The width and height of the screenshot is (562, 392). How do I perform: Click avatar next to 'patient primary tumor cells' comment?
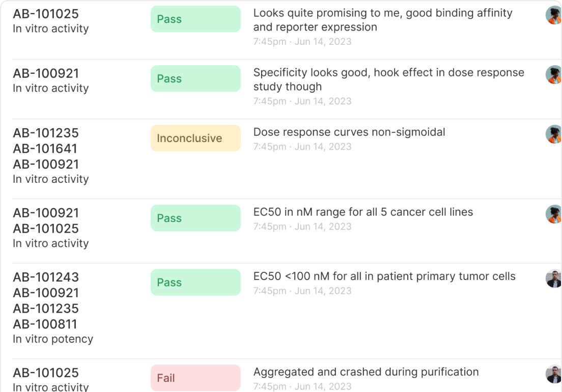point(554,278)
